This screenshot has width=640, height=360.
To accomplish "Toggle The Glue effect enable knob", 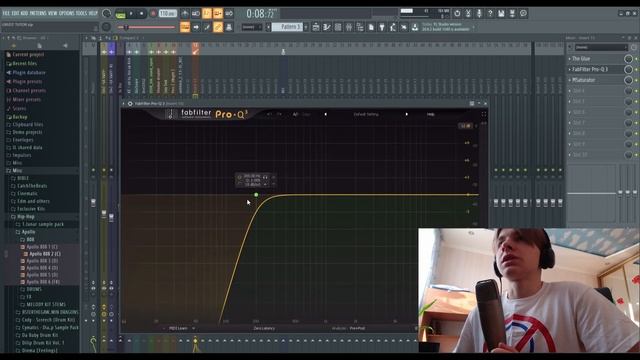I will coord(628,59).
